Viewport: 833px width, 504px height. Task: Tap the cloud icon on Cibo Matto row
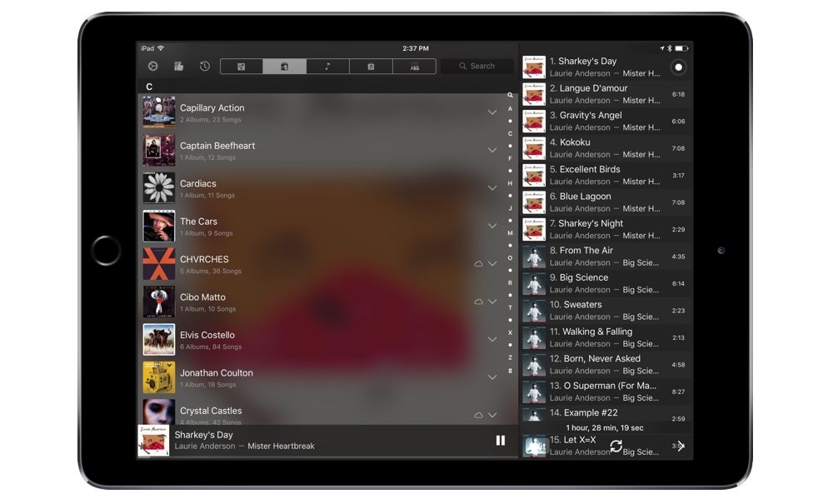478,302
